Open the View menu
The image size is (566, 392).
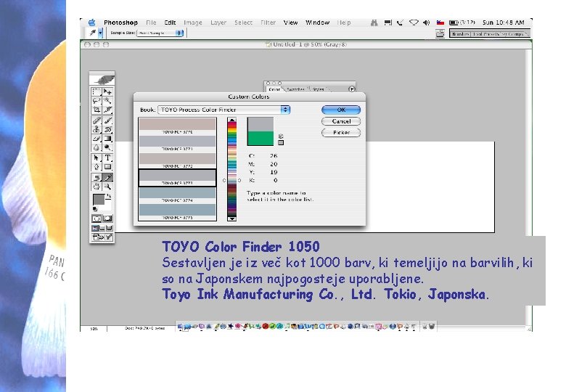(290, 23)
